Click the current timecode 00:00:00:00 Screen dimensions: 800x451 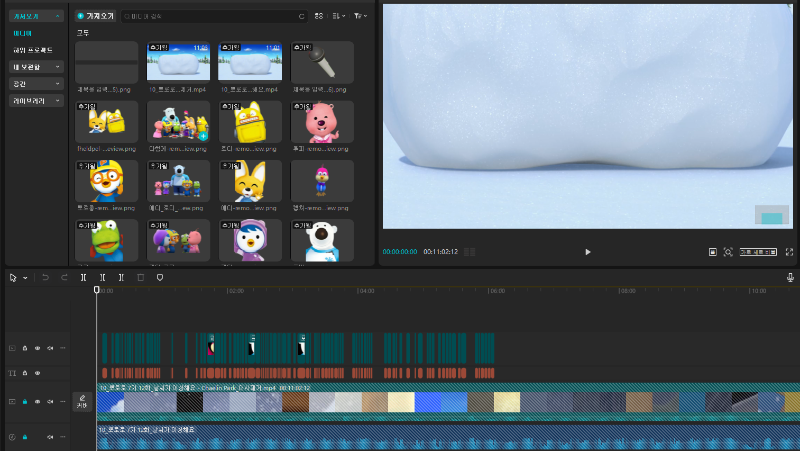tap(400, 252)
